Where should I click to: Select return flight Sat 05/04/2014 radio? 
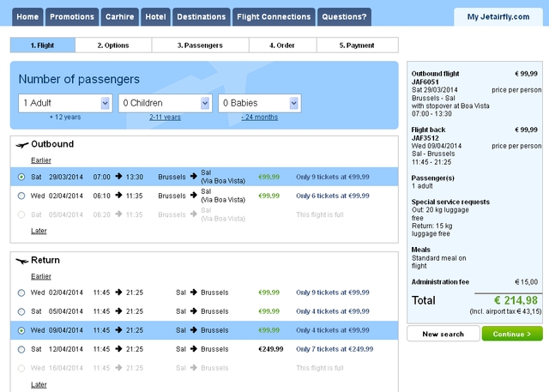(21, 312)
